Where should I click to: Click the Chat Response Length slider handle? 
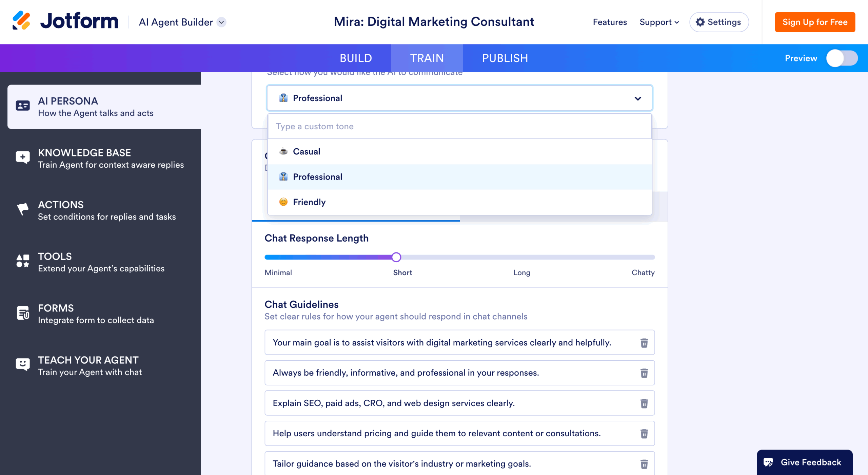pyautogui.click(x=396, y=257)
